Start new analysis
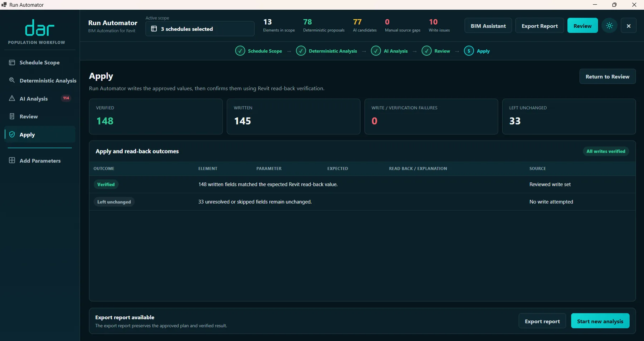 click(x=600, y=321)
